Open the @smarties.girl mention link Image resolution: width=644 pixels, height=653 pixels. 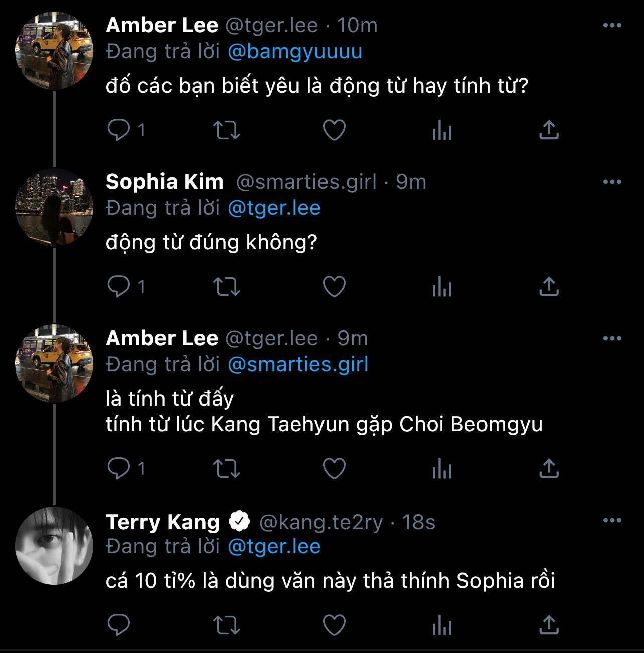pyautogui.click(x=298, y=364)
